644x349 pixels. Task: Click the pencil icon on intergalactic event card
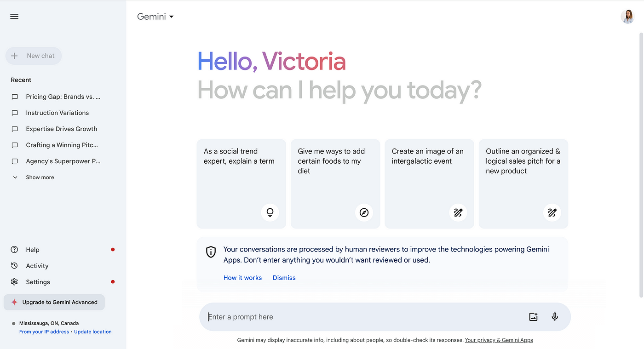click(x=458, y=212)
